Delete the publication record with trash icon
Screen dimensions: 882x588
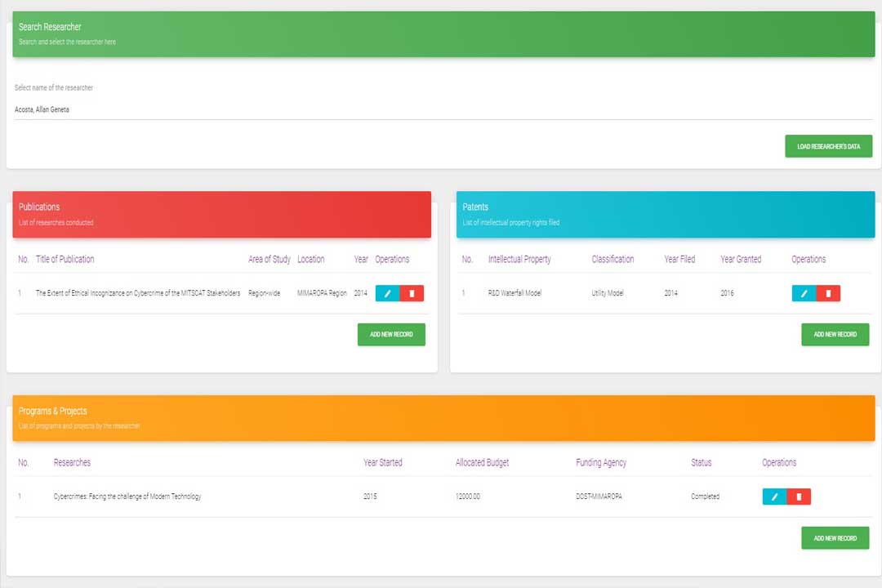pyautogui.click(x=412, y=293)
